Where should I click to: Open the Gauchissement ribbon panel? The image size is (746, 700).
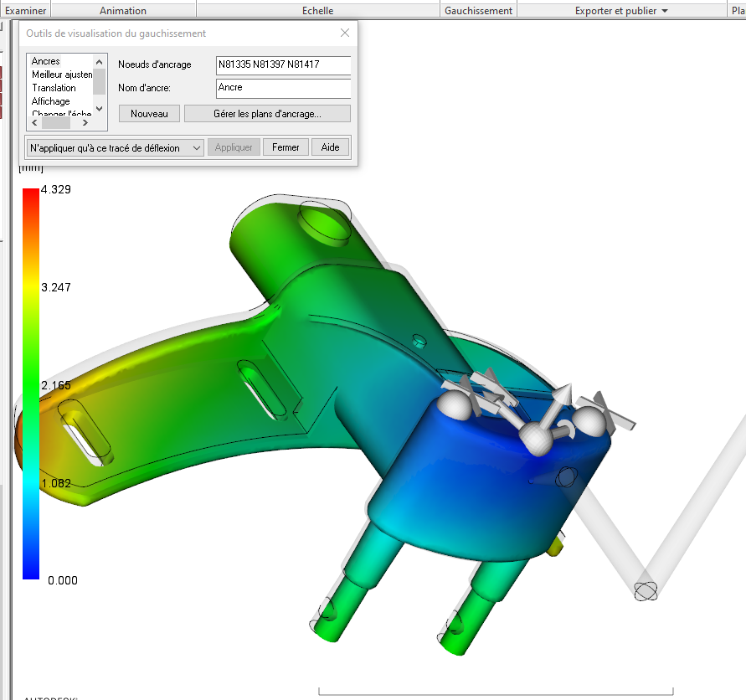pos(478,11)
